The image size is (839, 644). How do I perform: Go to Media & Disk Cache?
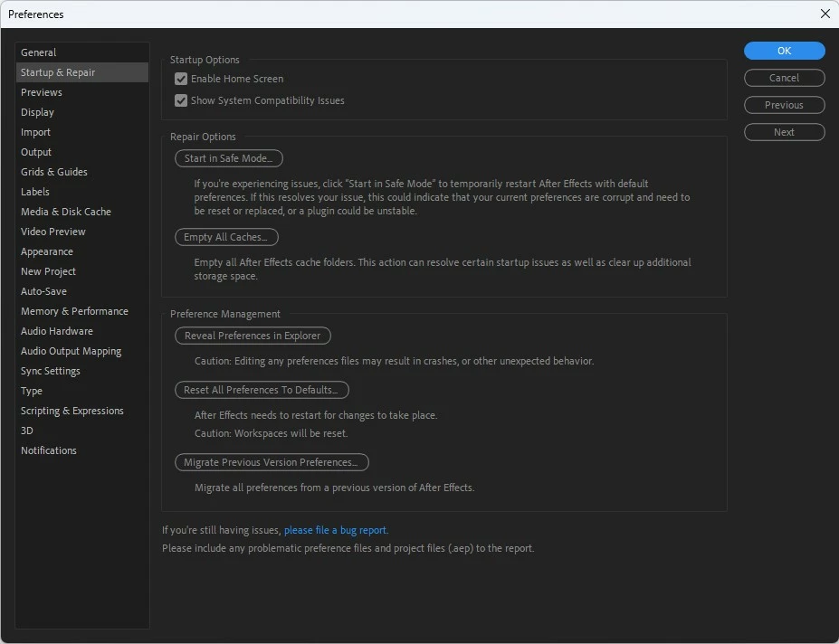click(x=81, y=212)
